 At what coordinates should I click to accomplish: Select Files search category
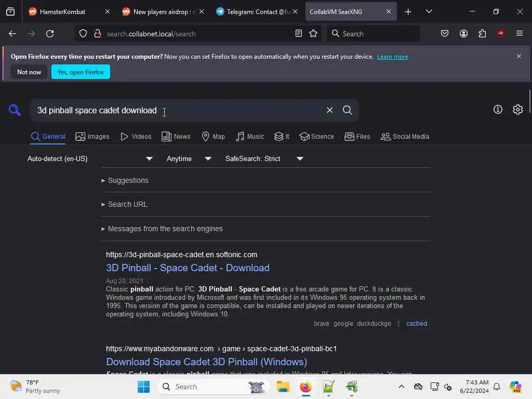coord(357,137)
